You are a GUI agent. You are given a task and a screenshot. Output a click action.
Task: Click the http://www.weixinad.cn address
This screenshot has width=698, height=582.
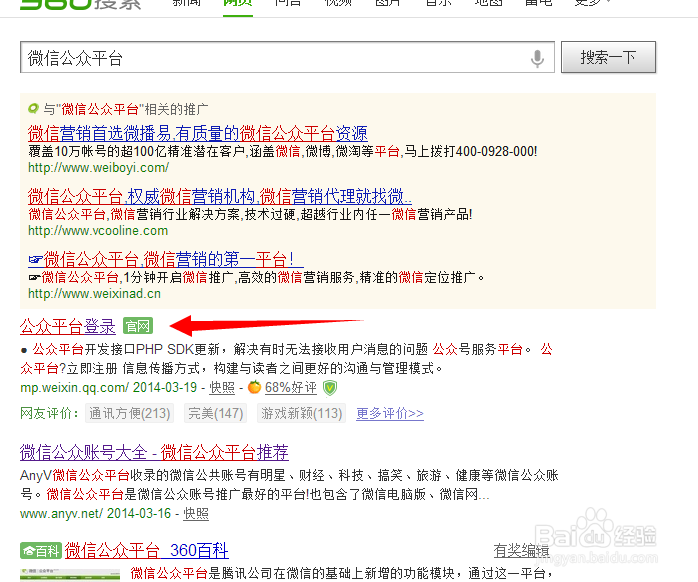coord(94,294)
